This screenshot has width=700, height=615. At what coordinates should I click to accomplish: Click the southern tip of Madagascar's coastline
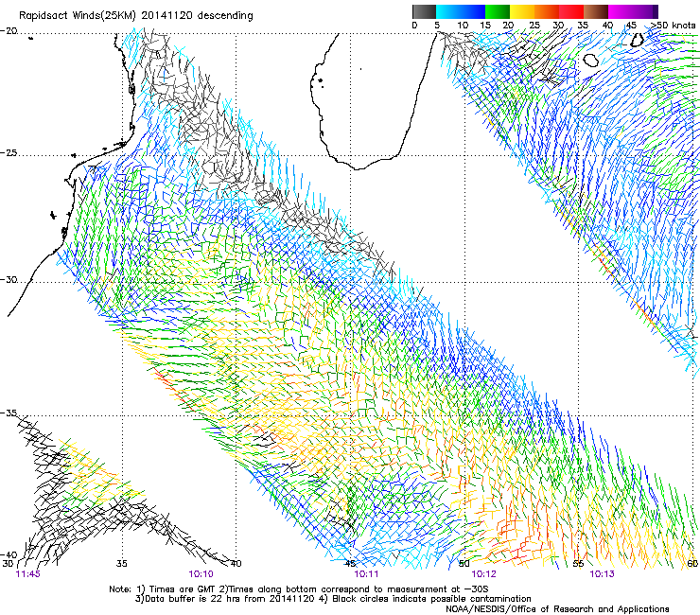[358, 168]
